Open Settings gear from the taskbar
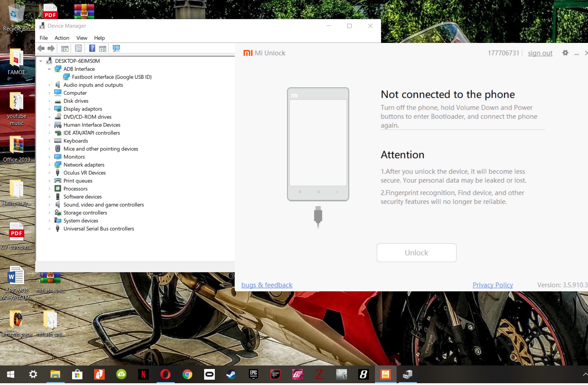The image size is (588, 385). click(33, 374)
